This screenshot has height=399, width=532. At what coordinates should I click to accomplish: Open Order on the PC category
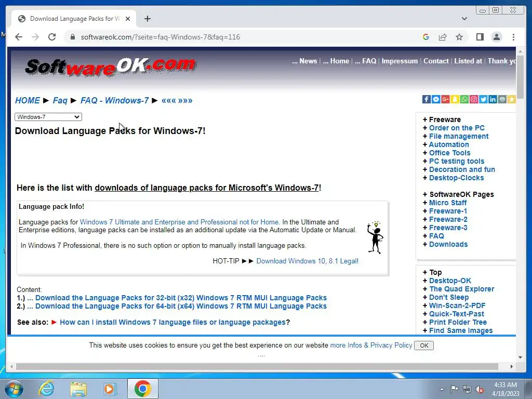point(457,128)
